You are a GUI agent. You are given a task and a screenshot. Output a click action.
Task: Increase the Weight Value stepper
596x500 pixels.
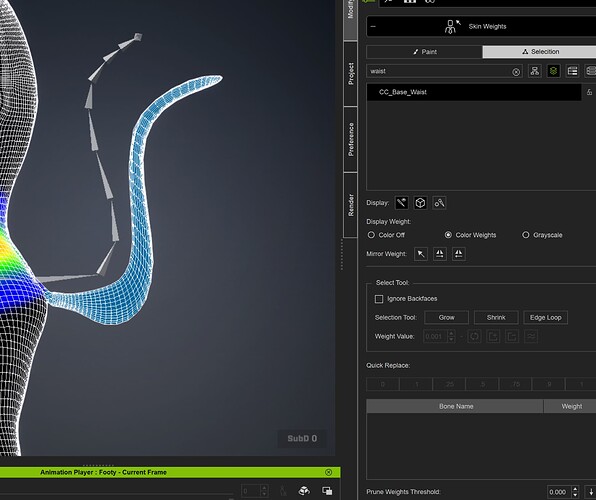451,333
